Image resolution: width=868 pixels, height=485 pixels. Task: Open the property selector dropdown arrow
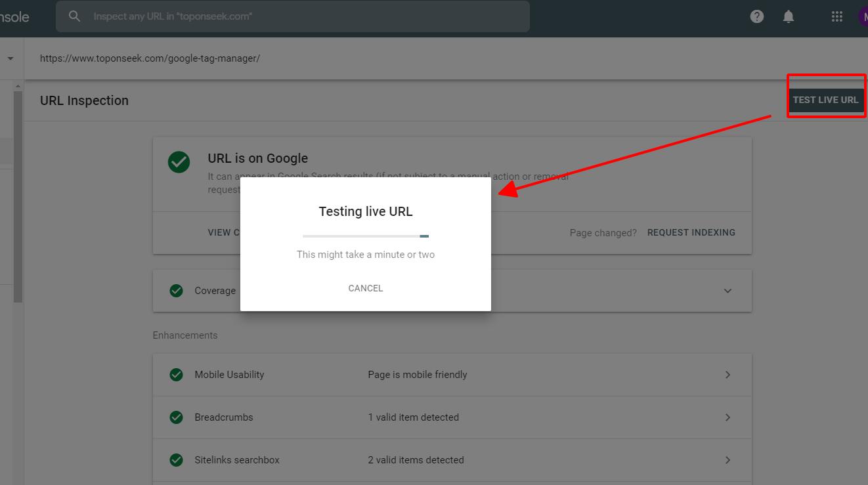(x=11, y=58)
